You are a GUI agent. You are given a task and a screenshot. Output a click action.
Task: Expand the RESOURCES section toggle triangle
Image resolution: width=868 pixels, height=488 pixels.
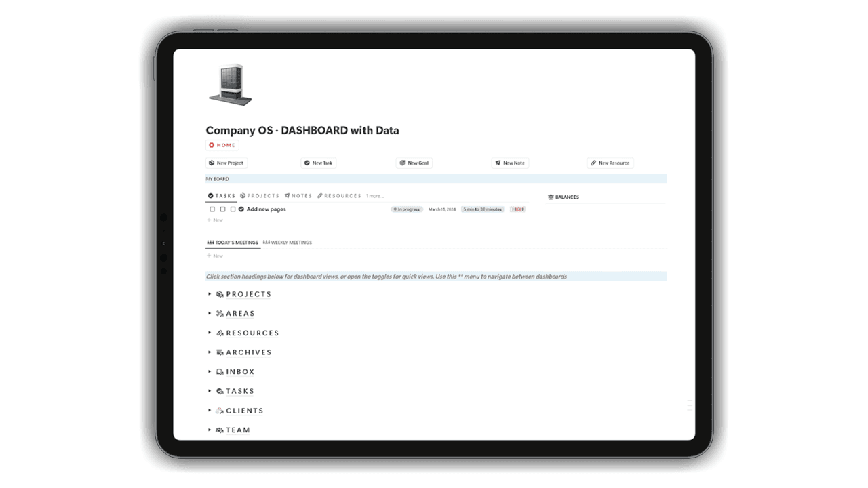210,333
